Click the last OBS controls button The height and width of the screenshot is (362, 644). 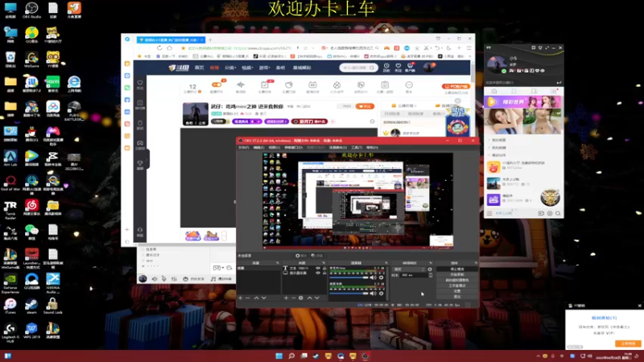pos(457,296)
